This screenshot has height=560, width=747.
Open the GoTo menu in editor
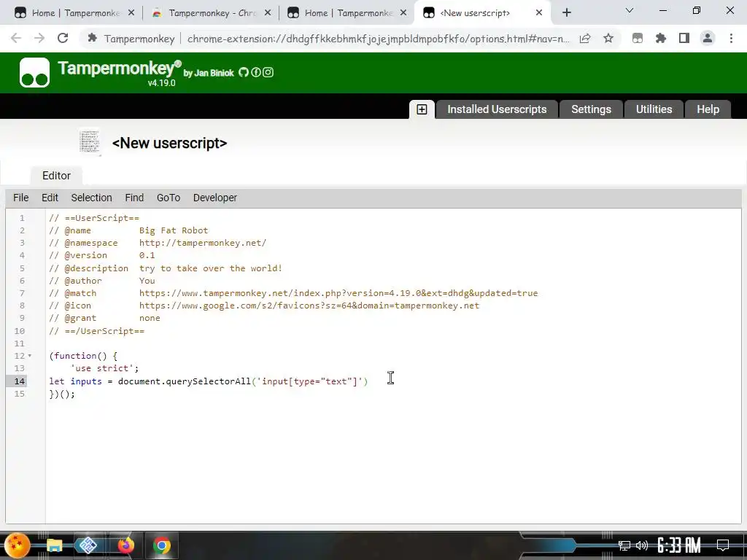[169, 198]
